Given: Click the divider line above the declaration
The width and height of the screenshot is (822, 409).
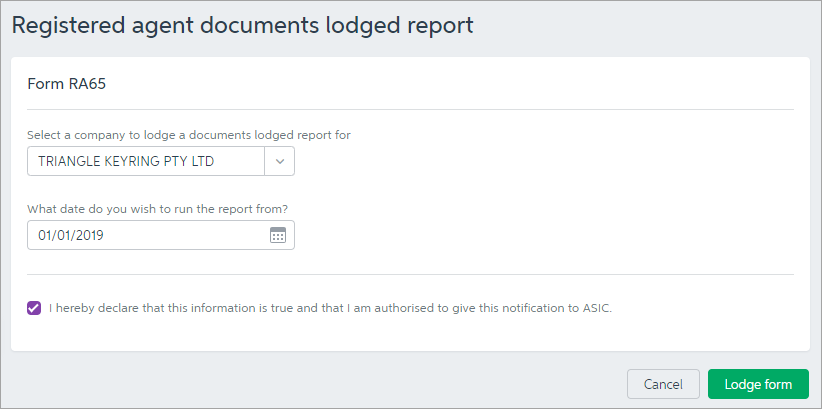Looking at the screenshot, I should tap(410, 274).
